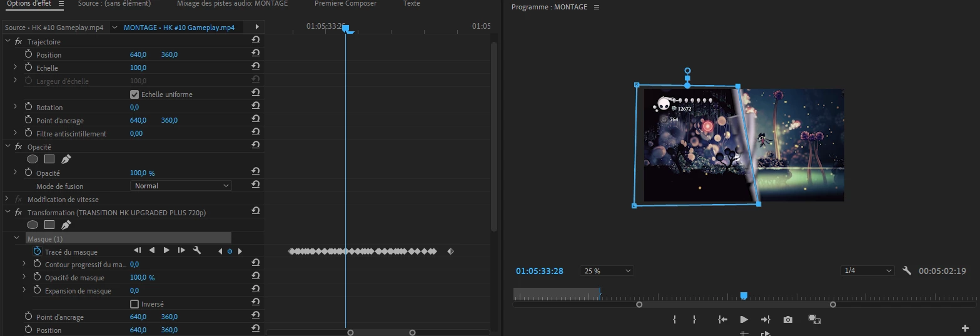Image resolution: width=980 pixels, height=336 pixels.
Task: Go to previous mask path keyframe
Action: (x=220, y=252)
